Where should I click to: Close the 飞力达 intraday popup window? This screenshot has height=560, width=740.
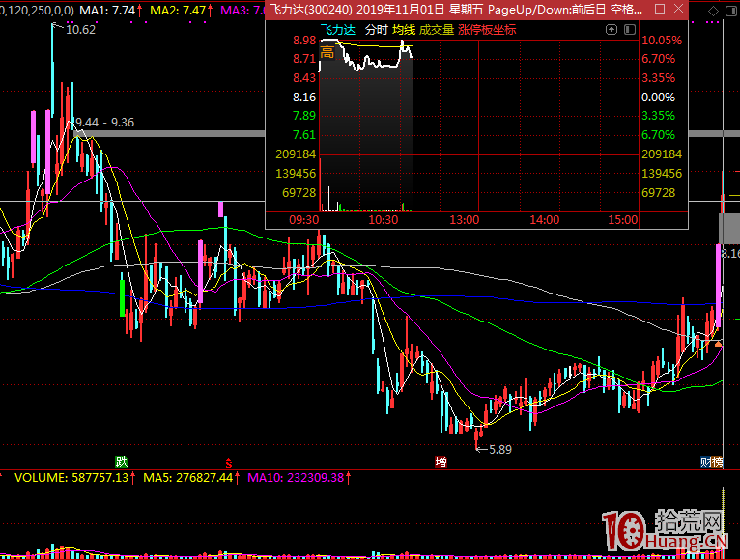tap(678, 9)
